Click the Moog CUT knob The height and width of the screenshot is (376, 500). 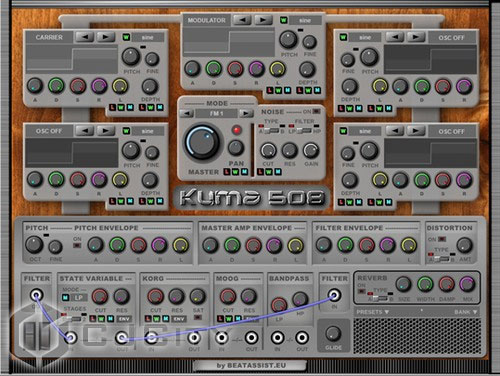(228, 296)
